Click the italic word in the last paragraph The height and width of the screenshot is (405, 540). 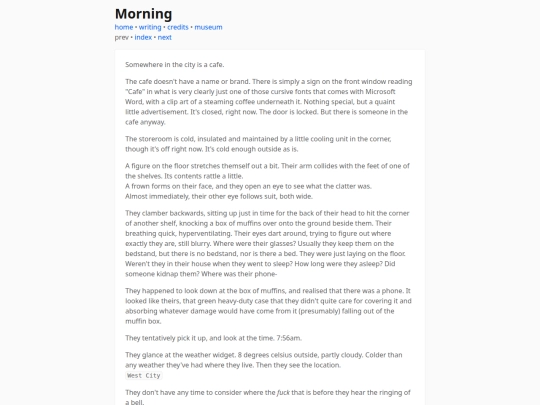283,393
